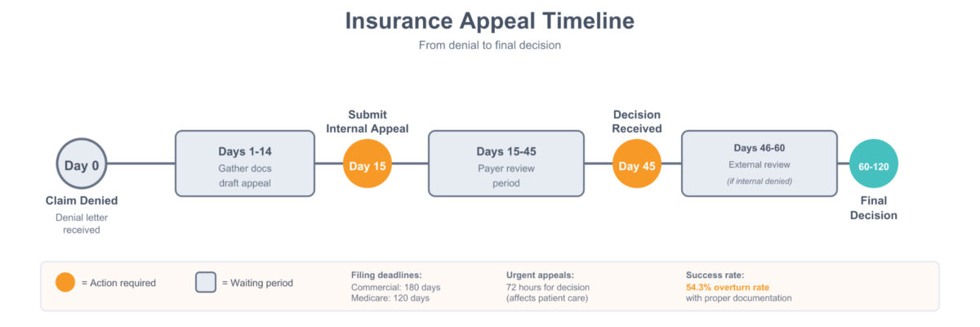Click the Days 46-60 external review box

(759, 163)
